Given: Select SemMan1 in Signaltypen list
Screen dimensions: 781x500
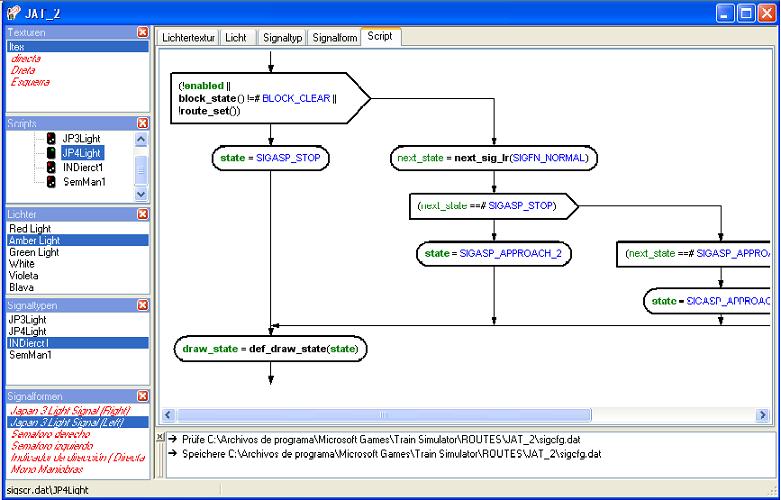Looking at the screenshot, I should [x=29, y=355].
